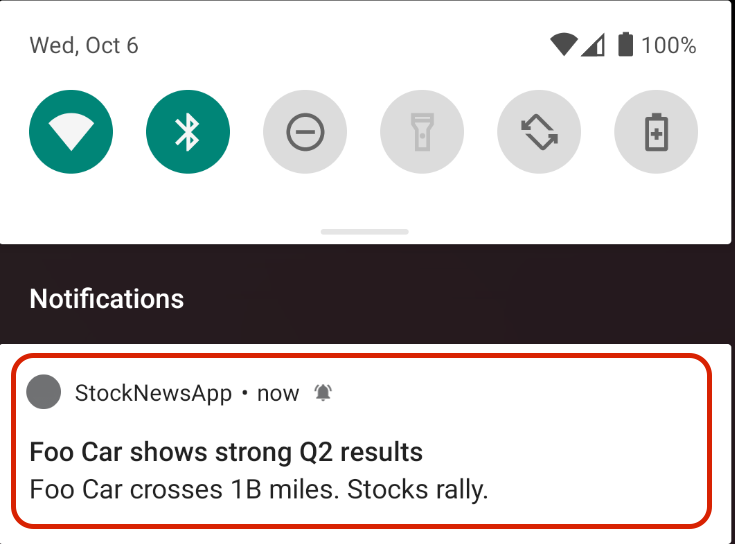Enable the Battery Saver tile
Screen dimensions: 735x544
pyautogui.click(x=656, y=132)
